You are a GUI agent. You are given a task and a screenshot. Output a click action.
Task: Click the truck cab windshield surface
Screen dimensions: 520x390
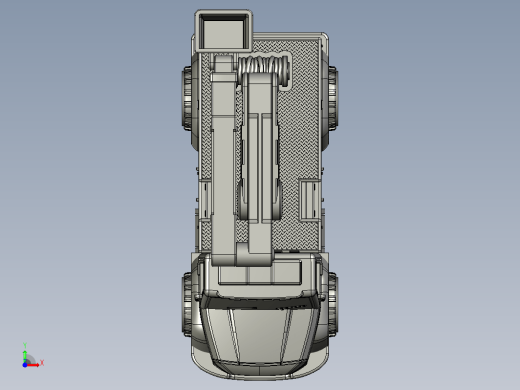(260, 333)
